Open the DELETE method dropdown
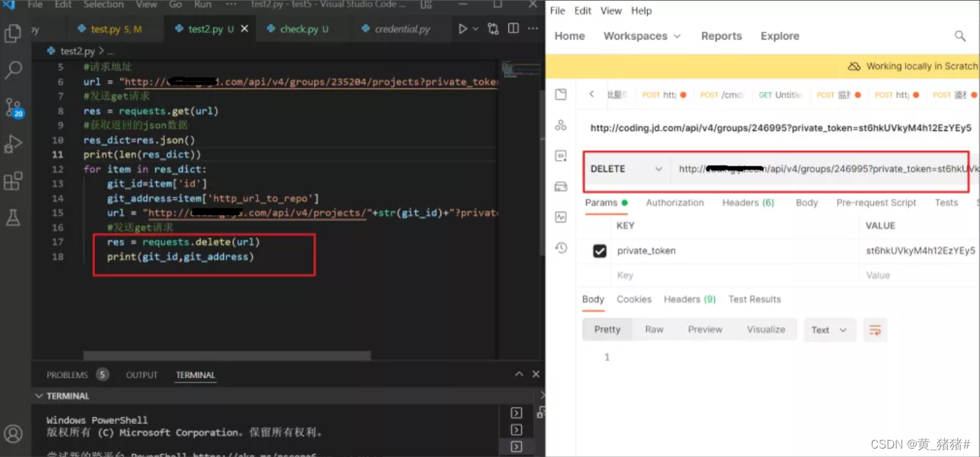980x457 pixels. [x=626, y=169]
